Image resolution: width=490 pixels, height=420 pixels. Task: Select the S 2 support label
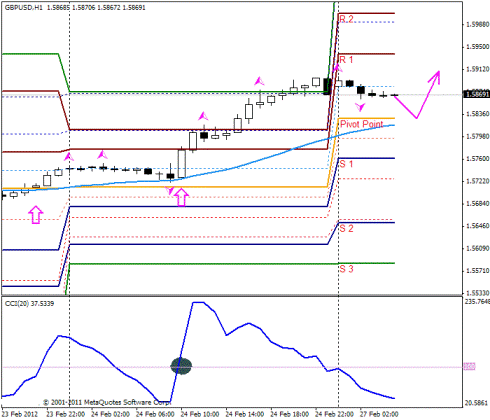coord(346,229)
